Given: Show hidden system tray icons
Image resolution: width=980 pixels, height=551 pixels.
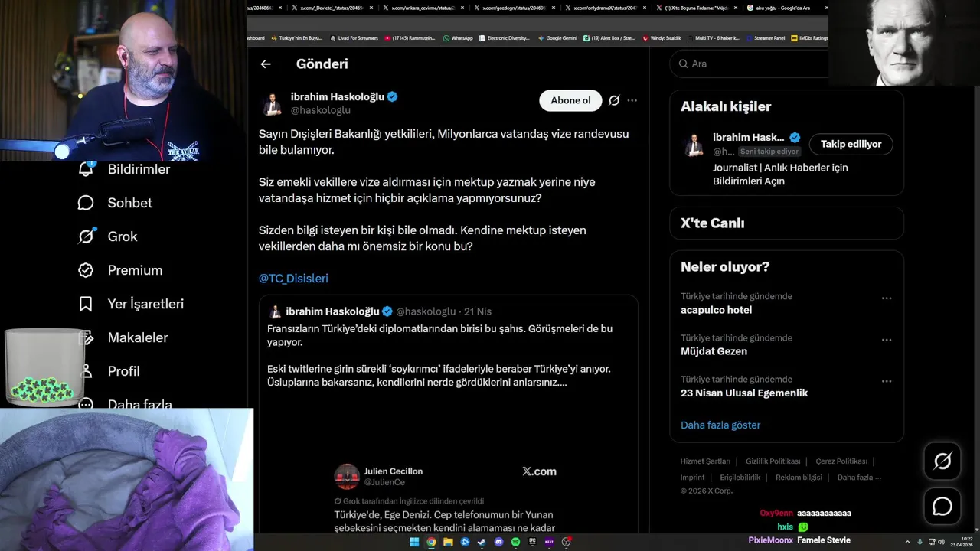Looking at the screenshot, I should pyautogui.click(x=908, y=542).
